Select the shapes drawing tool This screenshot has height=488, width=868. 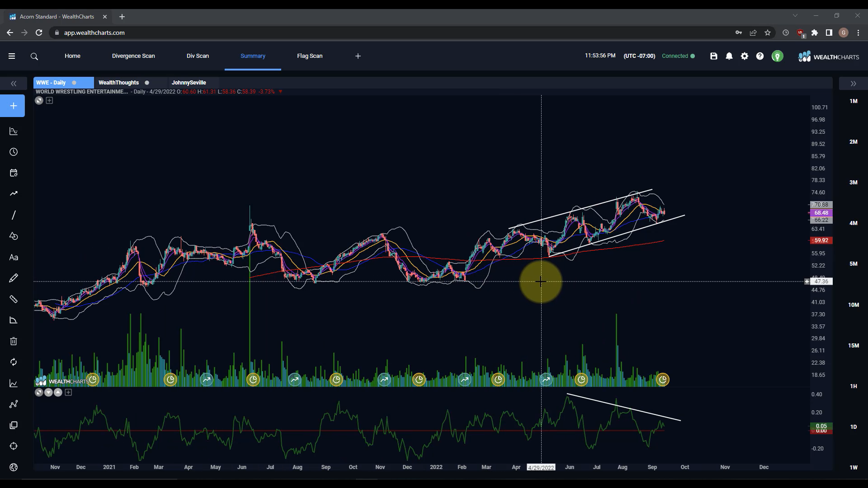(x=14, y=236)
